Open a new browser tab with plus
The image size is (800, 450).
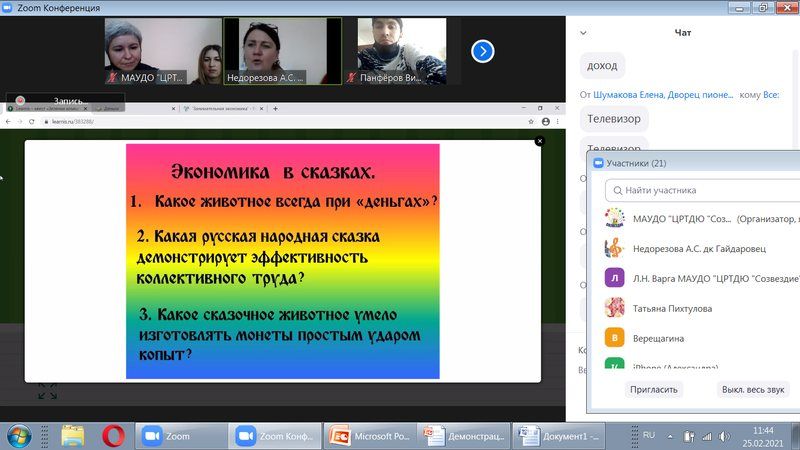pyautogui.click(x=276, y=109)
